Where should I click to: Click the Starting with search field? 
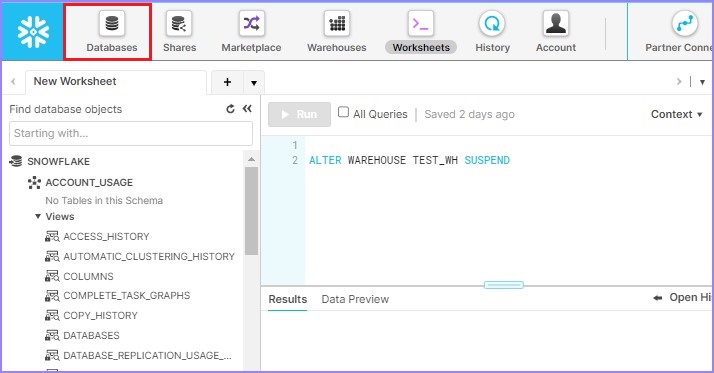(x=131, y=133)
